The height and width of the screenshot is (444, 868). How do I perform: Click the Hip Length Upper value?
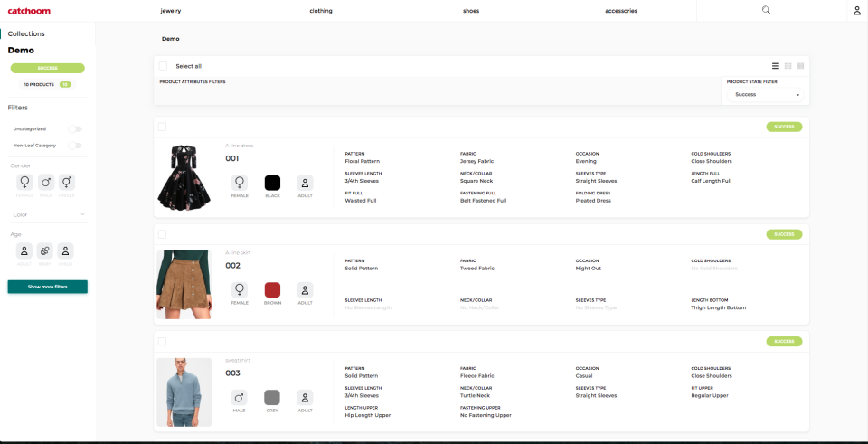tap(368, 415)
